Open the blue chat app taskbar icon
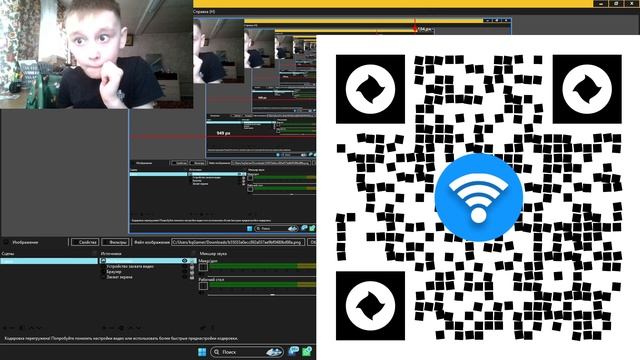The image size is (640, 360). (293, 351)
